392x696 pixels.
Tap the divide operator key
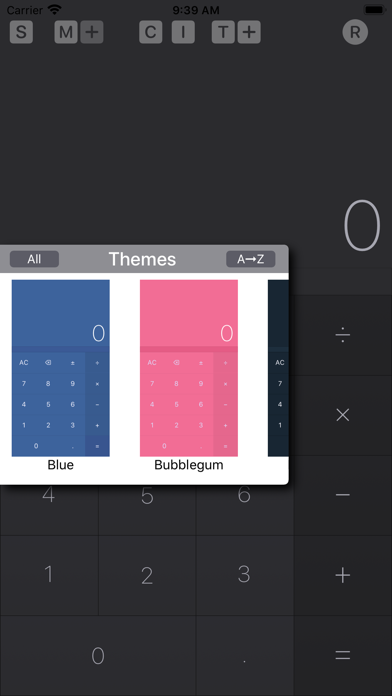[x=343, y=335]
